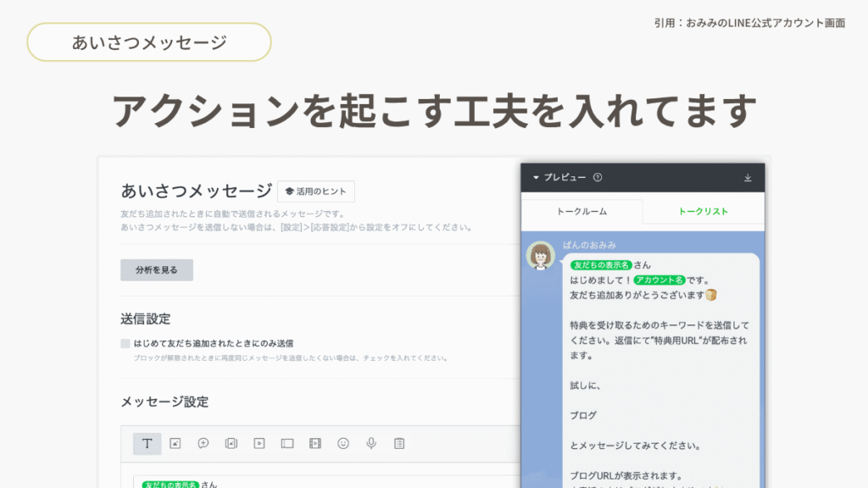868x488 pixels.
Task: Switch to the トークリスト tab
Action: [703, 212]
